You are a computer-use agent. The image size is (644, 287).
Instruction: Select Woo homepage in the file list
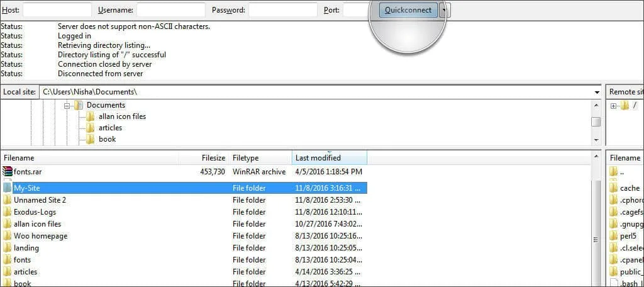coord(41,235)
